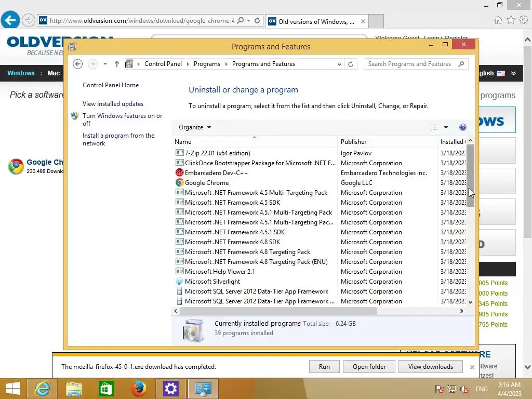Screen dimensions: 532x399
Task: Click the Windows menu on Oldversion site
Action: click(21, 73)
